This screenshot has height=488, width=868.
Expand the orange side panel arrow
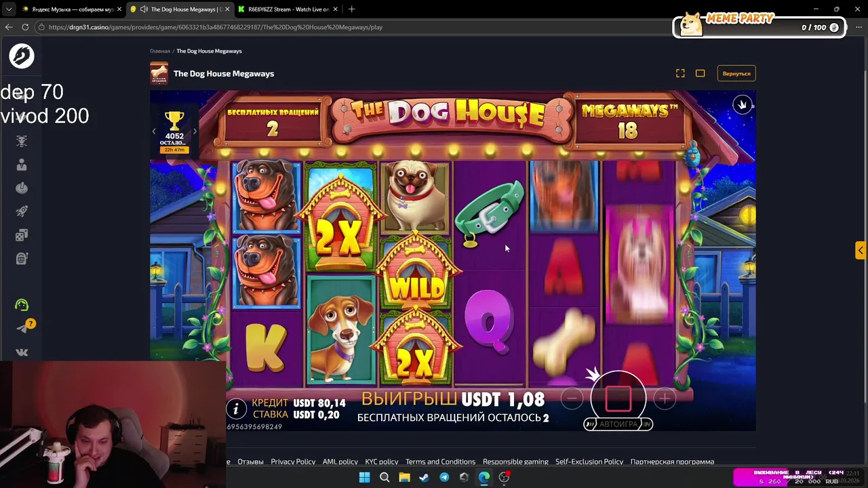click(861, 250)
